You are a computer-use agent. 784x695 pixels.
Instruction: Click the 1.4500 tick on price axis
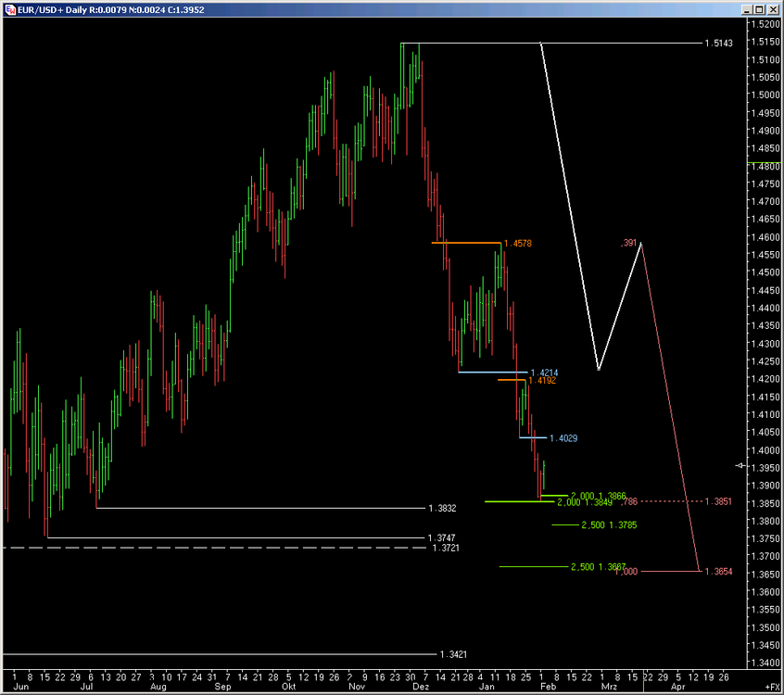[x=765, y=272]
